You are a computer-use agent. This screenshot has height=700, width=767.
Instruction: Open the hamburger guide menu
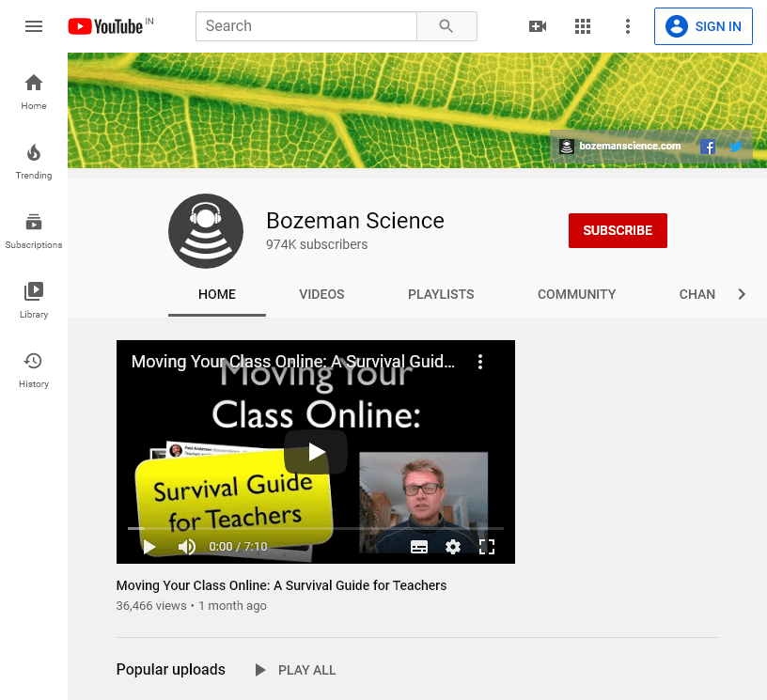[x=34, y=26]
